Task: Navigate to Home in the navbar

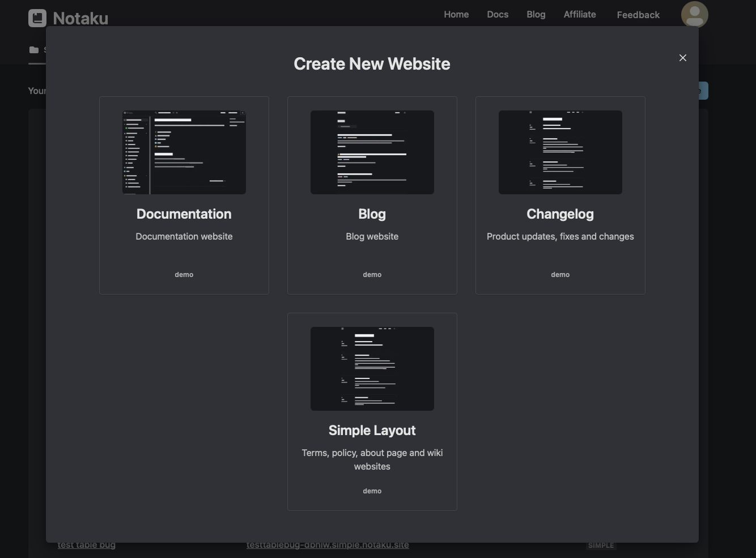Action: [456, 14]
